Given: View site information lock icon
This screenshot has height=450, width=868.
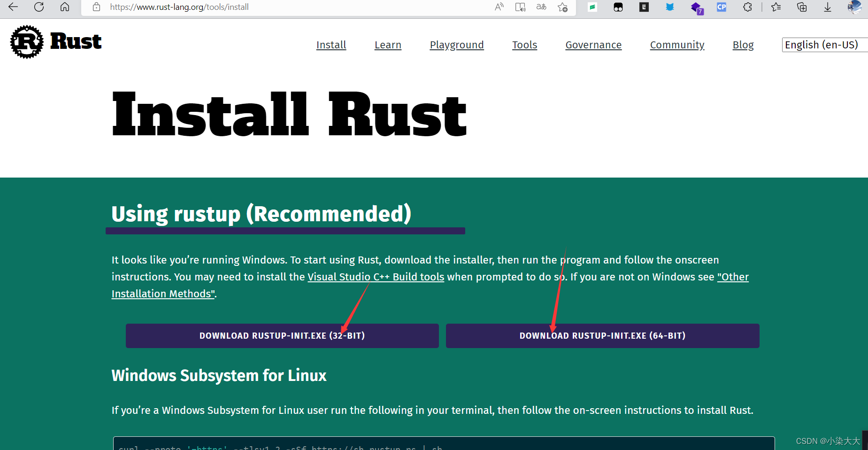Looking at the screenshot, I should coord(96,7).
